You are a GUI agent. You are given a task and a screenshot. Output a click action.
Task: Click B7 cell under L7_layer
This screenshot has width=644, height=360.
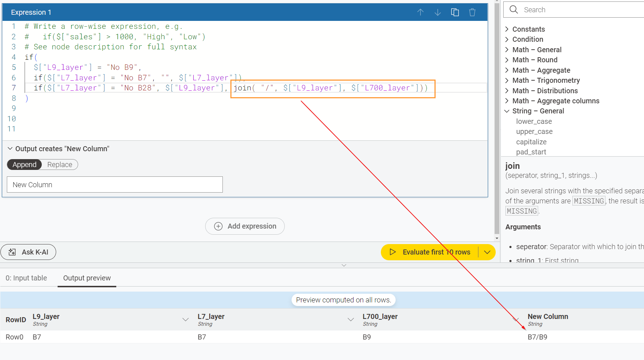pos(202,337)
